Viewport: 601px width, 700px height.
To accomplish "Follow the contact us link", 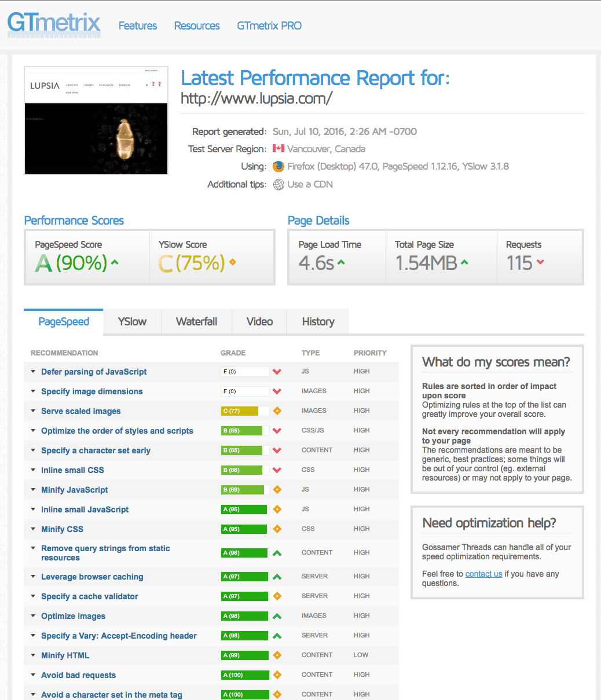I will pos(483,574).
